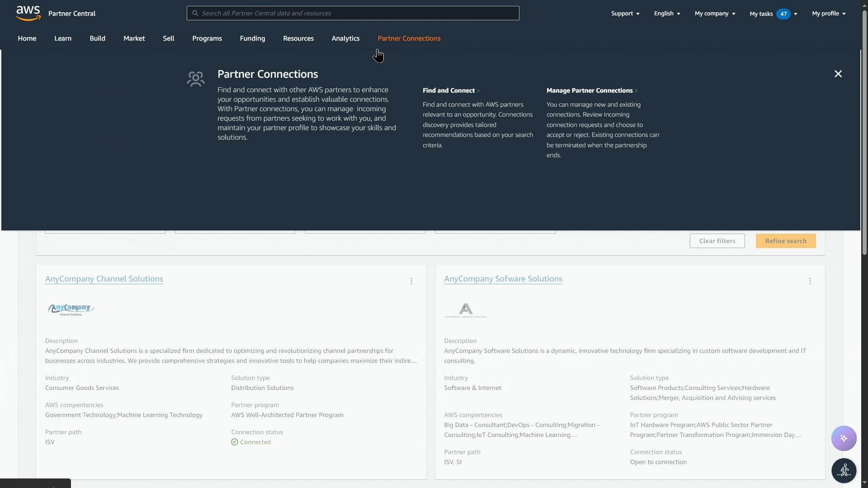
Task: Click the AnyCompany Software Solutions logo
Action: click(x=466, y=310)
